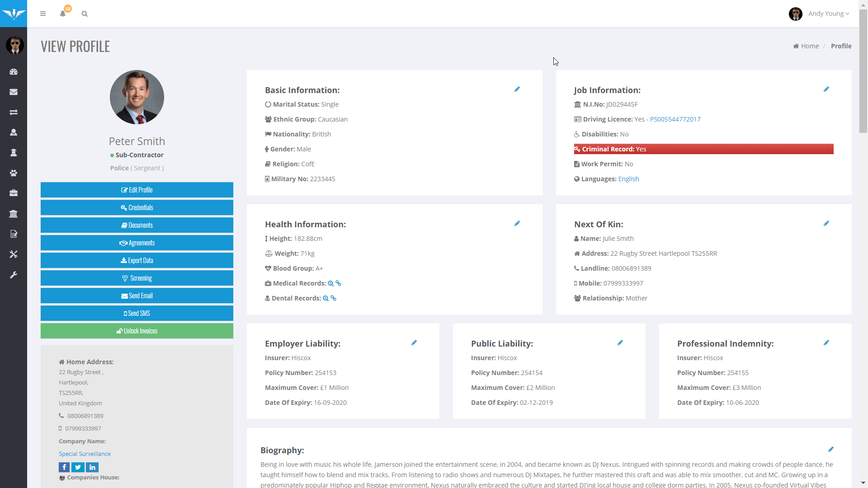Viewport: 868px width, 488px height.
Task: Collapse the sidebar using the hamburger menu
Action: pos(43,14)
